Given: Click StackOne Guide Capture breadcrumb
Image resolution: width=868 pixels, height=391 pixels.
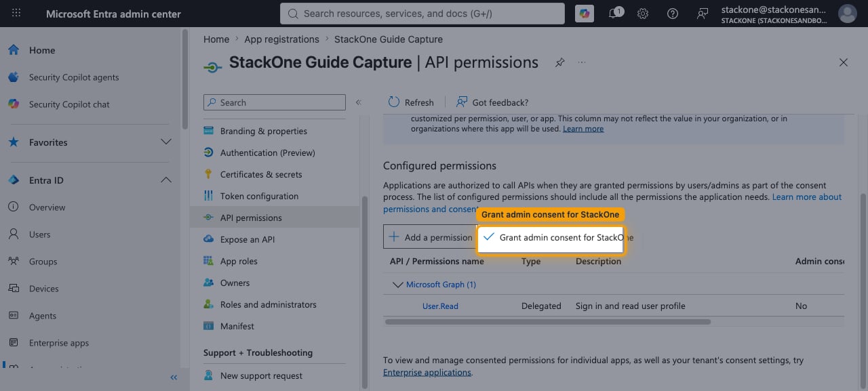Looking at the screenshot, I should (x=389, y=39).
